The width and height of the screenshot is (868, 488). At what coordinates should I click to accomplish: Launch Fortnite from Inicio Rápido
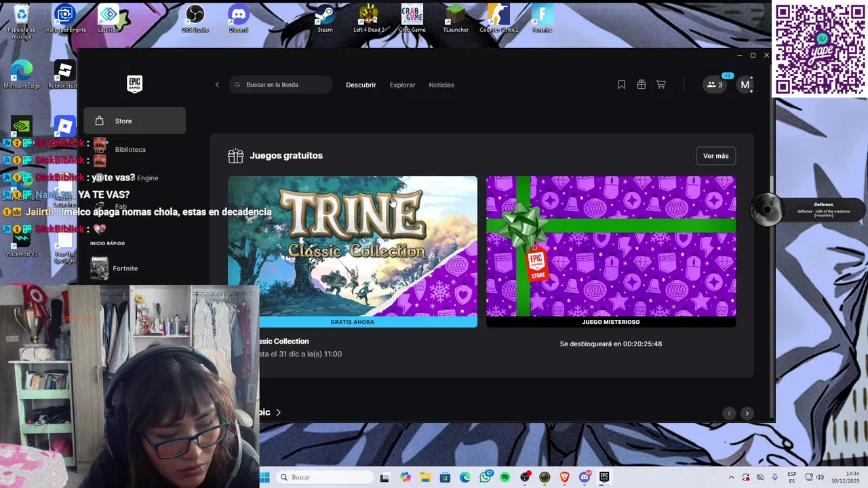(134, 268)
